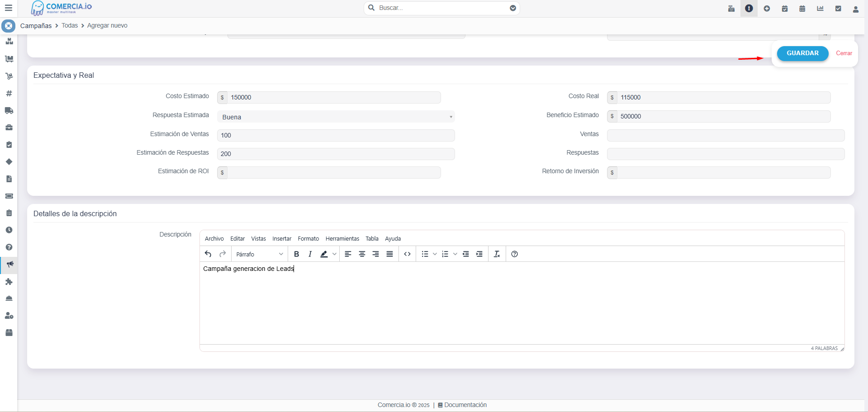The width and height of the screenshot is (868, 412).
Task: Toggle italic formatting in editor
Action: (310, 254)
